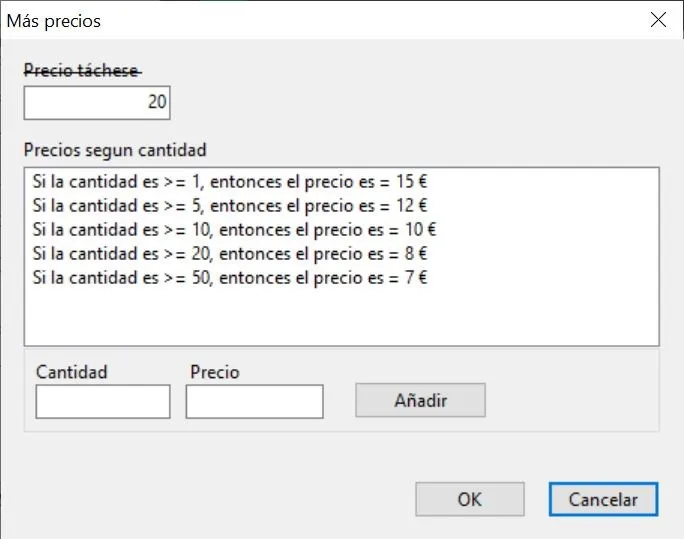The width and height of the screenshot is (684, 539).
Task: Select the quantity >= 5 price rule
Action: pos(229,205)
